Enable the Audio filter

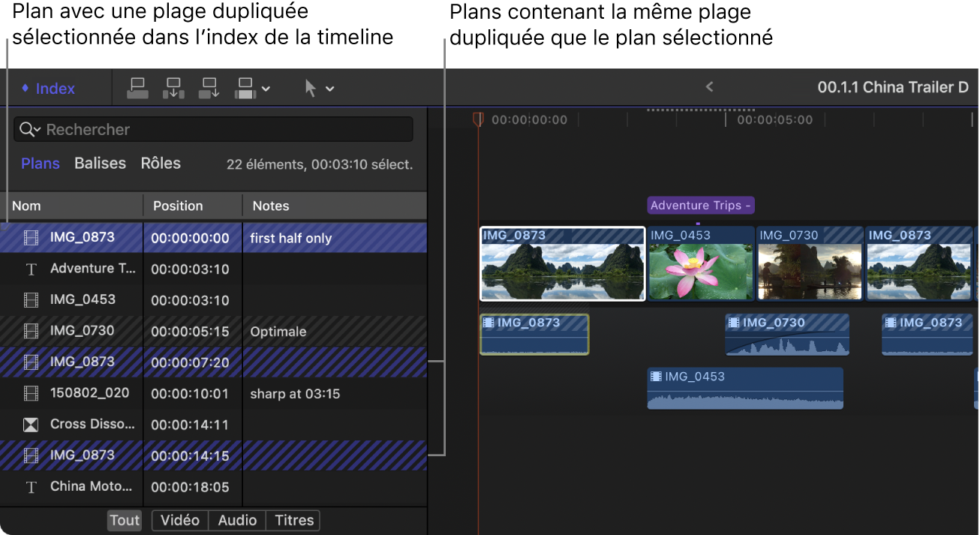[237, 520]
